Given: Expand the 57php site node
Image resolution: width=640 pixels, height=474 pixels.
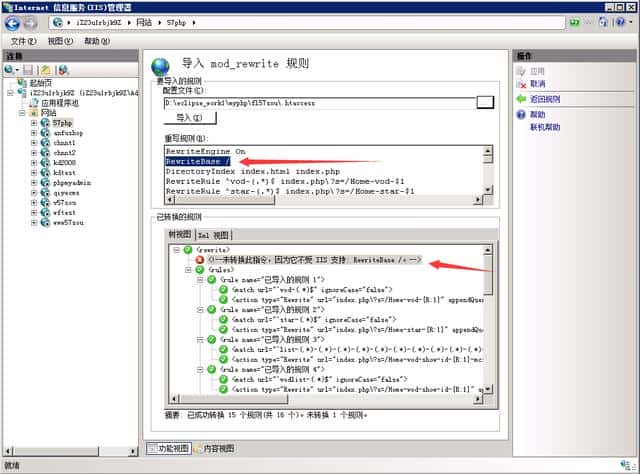Looking at the screenshot, I should coord(34,123).
